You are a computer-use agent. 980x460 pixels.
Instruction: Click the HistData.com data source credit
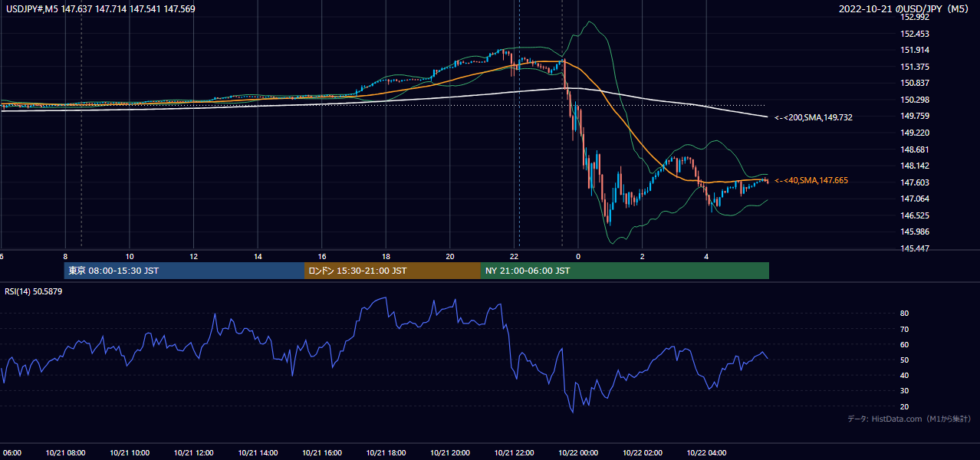[909, 419]
